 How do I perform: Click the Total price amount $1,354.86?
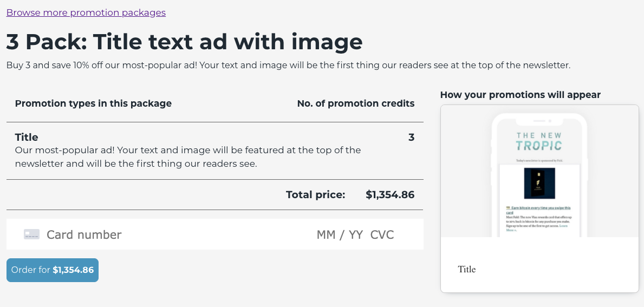click(390, 194)
